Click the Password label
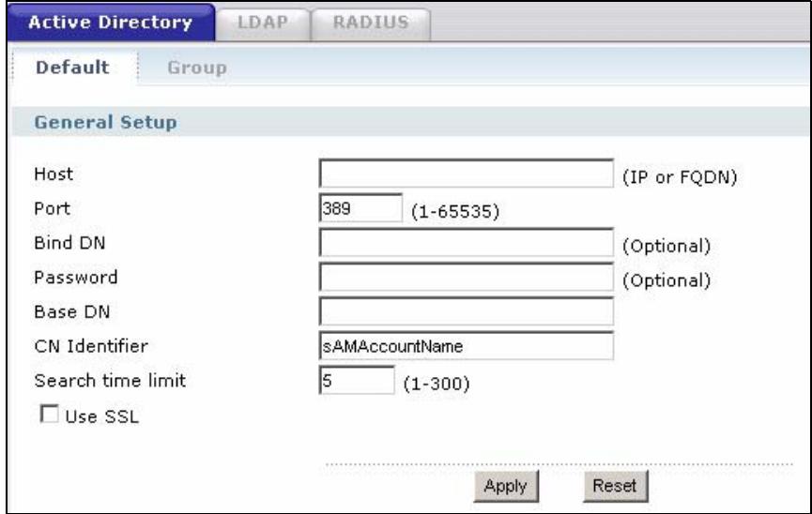 [x=76, y=277]
